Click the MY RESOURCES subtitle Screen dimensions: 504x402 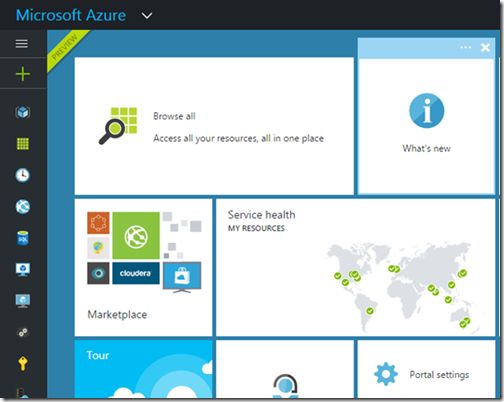click(256, 228)
